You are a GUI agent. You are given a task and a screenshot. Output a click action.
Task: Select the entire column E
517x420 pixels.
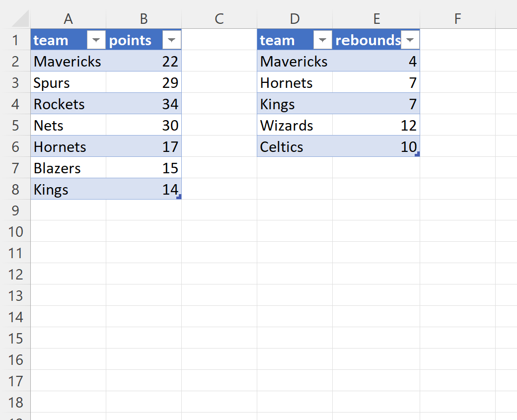376,18
